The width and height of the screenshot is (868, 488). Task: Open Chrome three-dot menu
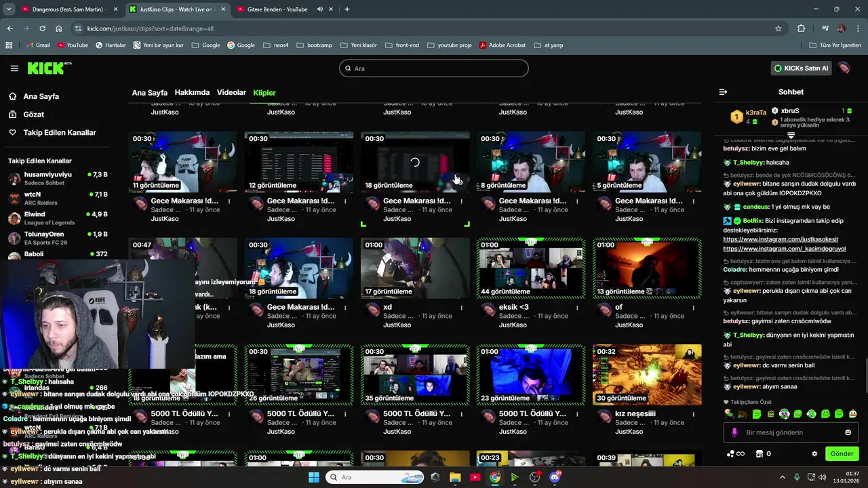point(859,28)
